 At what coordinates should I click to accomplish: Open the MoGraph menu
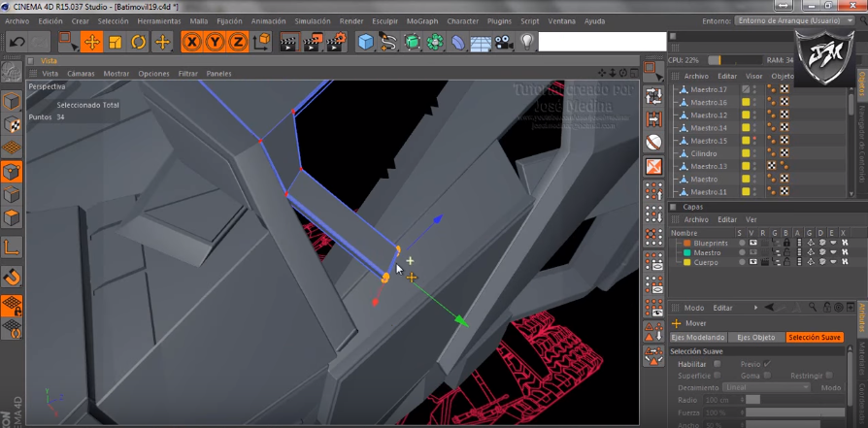[x=421, y=20]
